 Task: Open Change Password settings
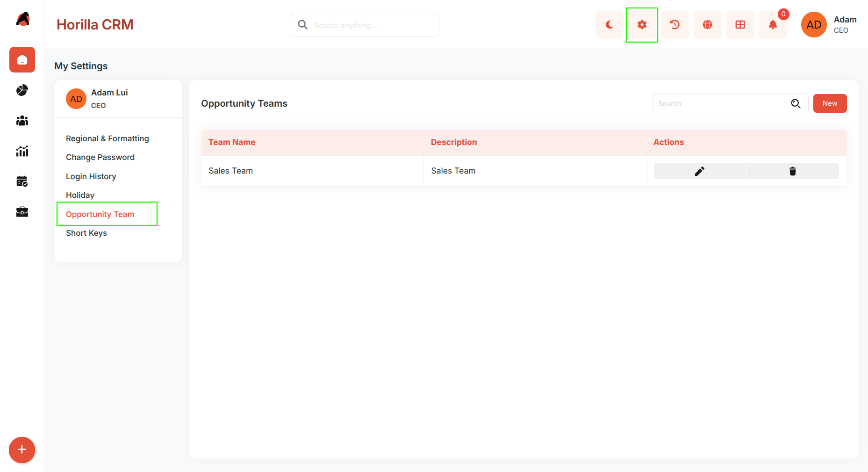pyautogui.click(x=100, y=157)
